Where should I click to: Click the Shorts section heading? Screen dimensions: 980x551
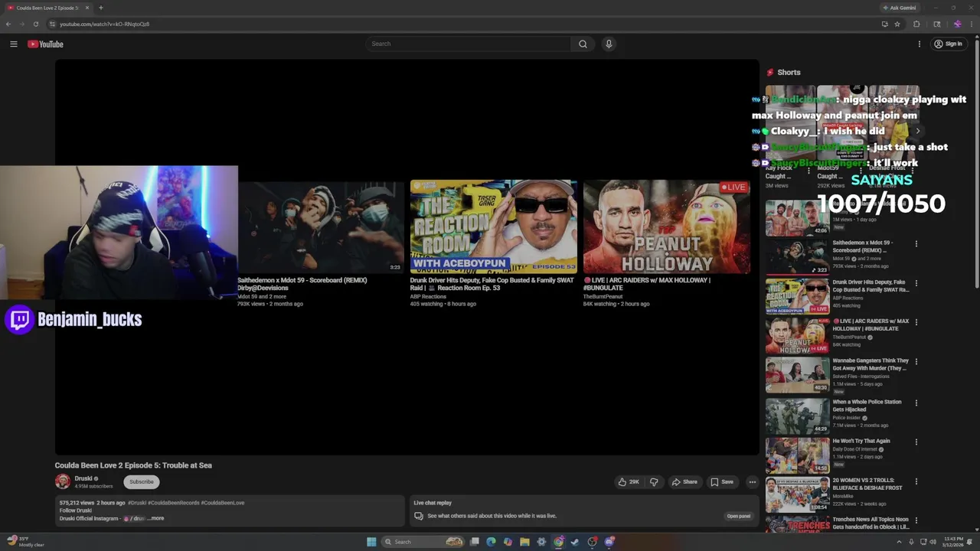pyautogui.click(x=789, y=72)
